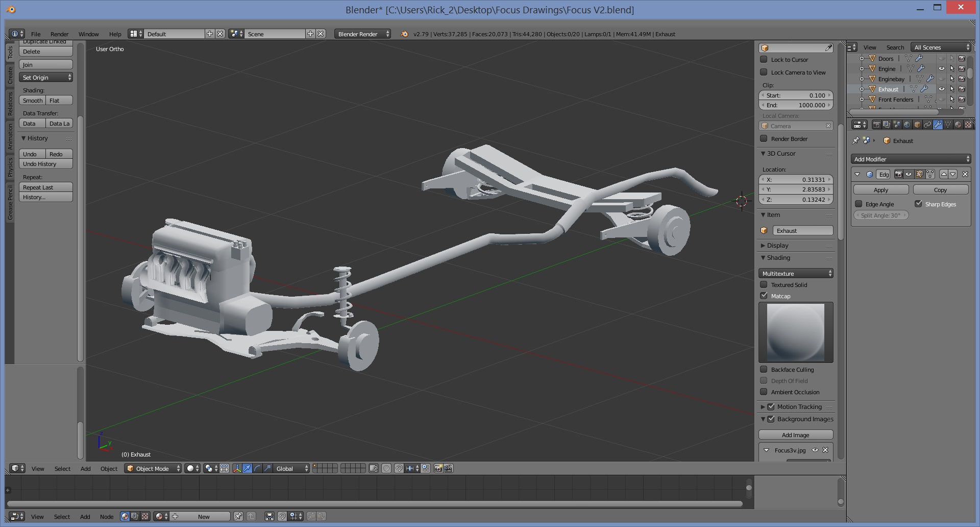Enable Backface Culling checkbox
Viewport: 980px width, 527px height.
pyautogui.click(x=764, y=369)
